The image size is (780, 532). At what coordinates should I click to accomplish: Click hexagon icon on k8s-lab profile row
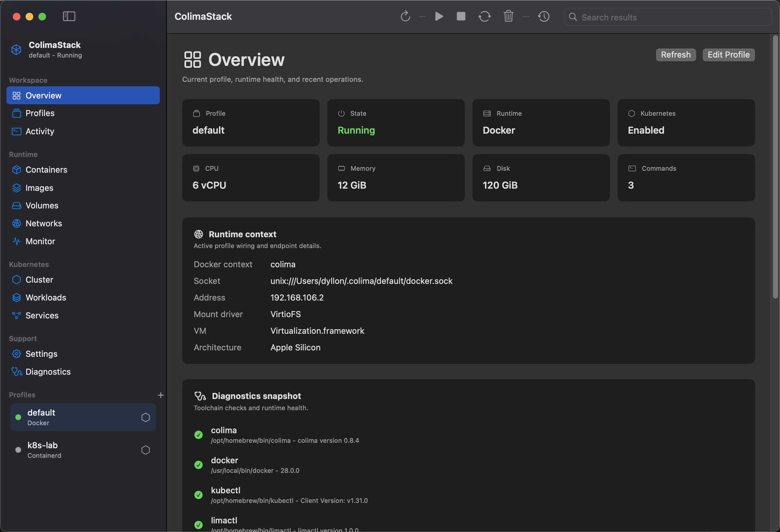coord(146,450)
